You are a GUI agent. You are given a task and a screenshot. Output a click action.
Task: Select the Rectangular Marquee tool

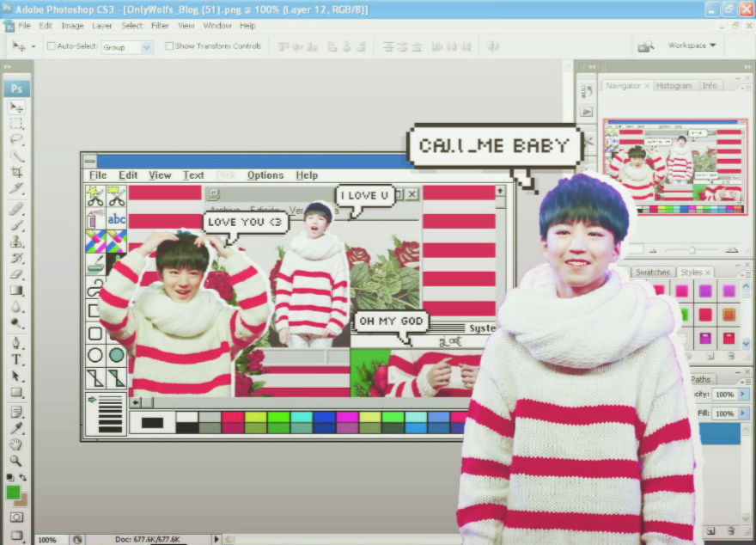click(x=16, y=124)
